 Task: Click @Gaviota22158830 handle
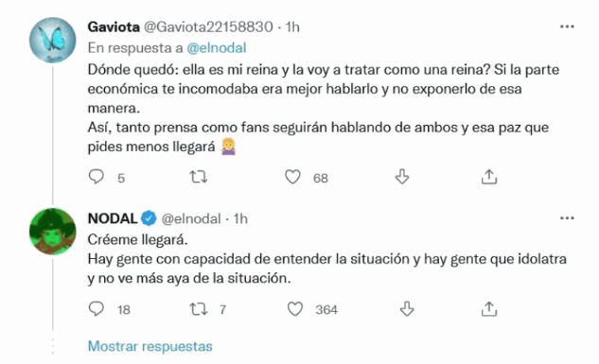tap(208, 27)
